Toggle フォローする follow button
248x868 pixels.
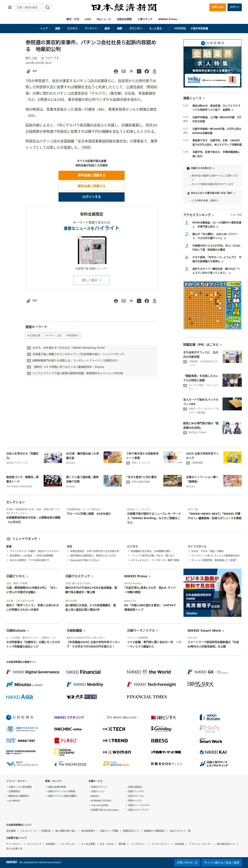coord(50,58)
